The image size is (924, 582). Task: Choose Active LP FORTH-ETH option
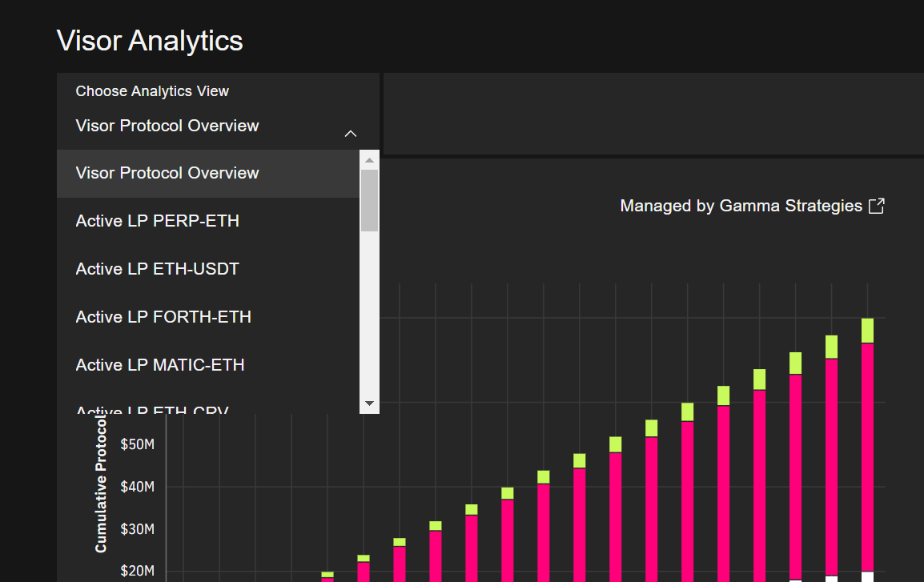208,317
